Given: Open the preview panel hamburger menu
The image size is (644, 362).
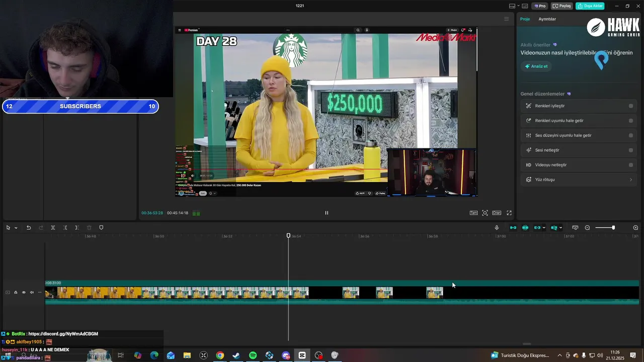Looking at the screenshot, I should click(507, 19).
